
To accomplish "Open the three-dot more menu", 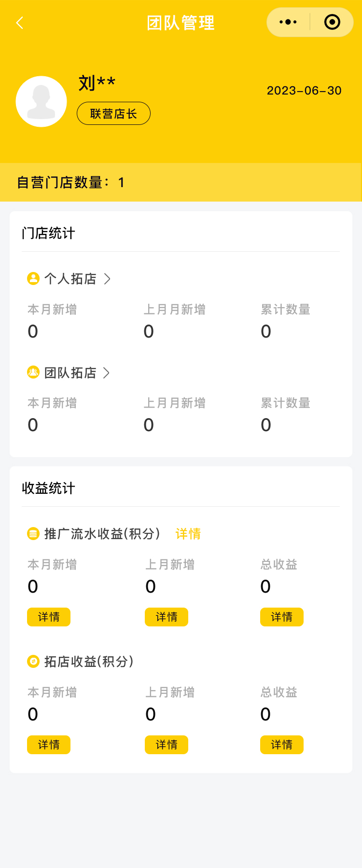I will 288,22.
